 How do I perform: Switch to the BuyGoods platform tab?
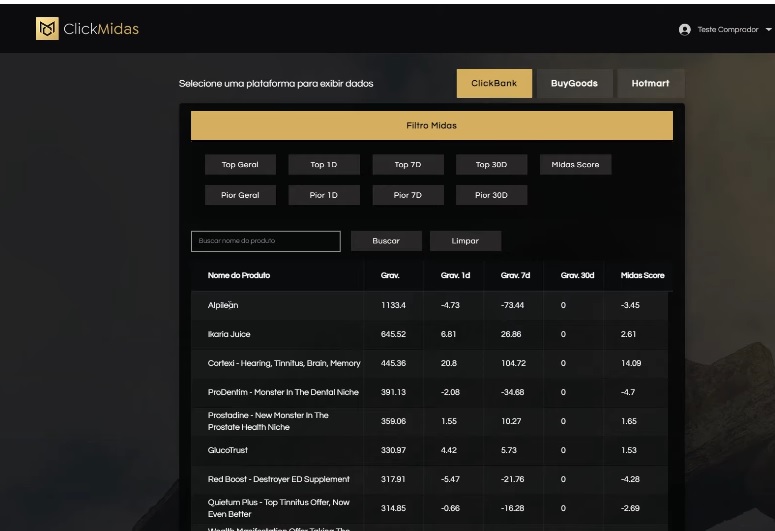coord(574,83)
